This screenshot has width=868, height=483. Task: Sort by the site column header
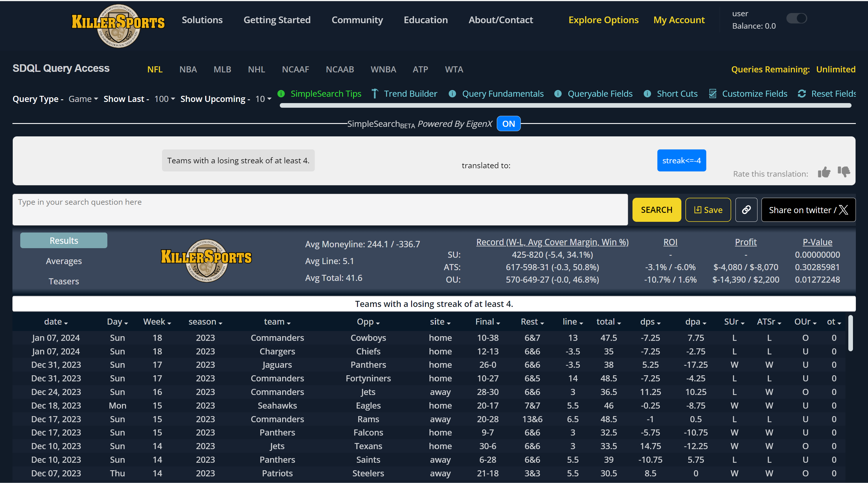pos(440,322)
